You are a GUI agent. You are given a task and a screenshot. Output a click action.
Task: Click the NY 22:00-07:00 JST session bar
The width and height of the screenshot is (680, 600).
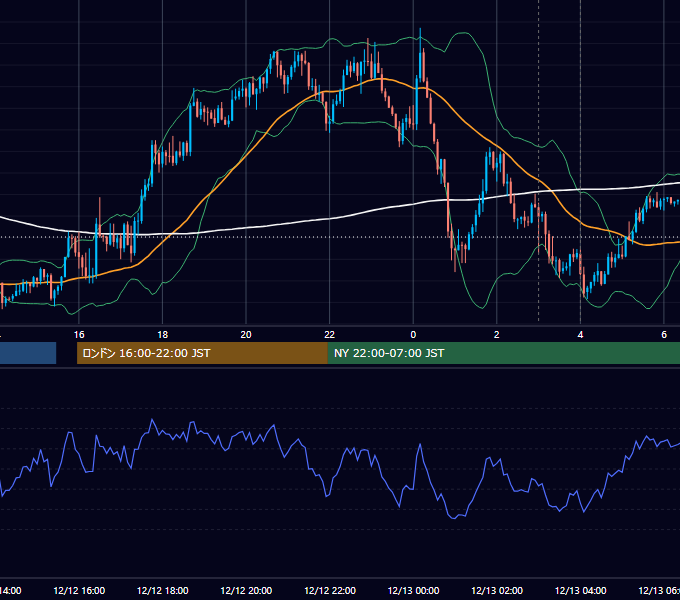503,353
